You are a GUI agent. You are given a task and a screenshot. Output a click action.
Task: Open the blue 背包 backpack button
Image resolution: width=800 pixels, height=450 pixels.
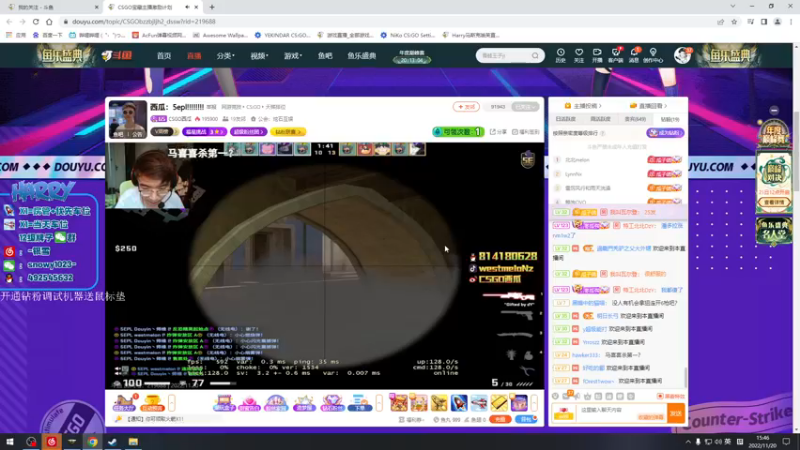pyautogui.click(x=526, y=419)
